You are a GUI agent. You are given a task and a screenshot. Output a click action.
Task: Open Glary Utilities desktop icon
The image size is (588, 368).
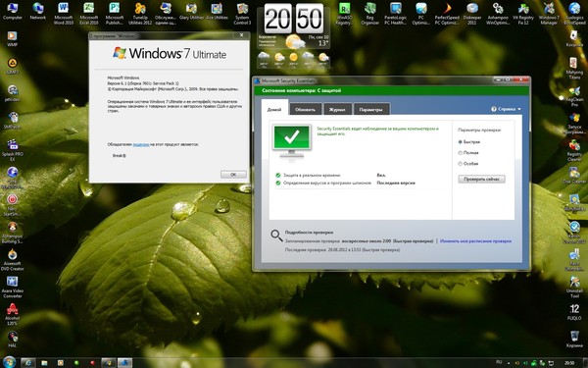point(191,11)
